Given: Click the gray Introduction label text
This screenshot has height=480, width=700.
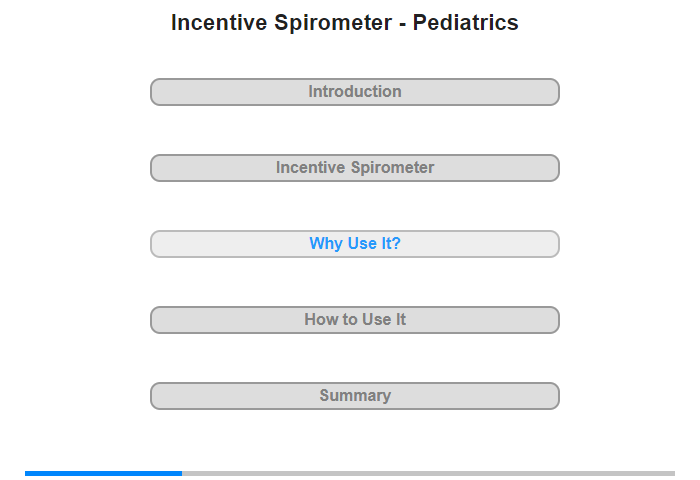Looking at the screenshot, I should click(x=355, y=92).
